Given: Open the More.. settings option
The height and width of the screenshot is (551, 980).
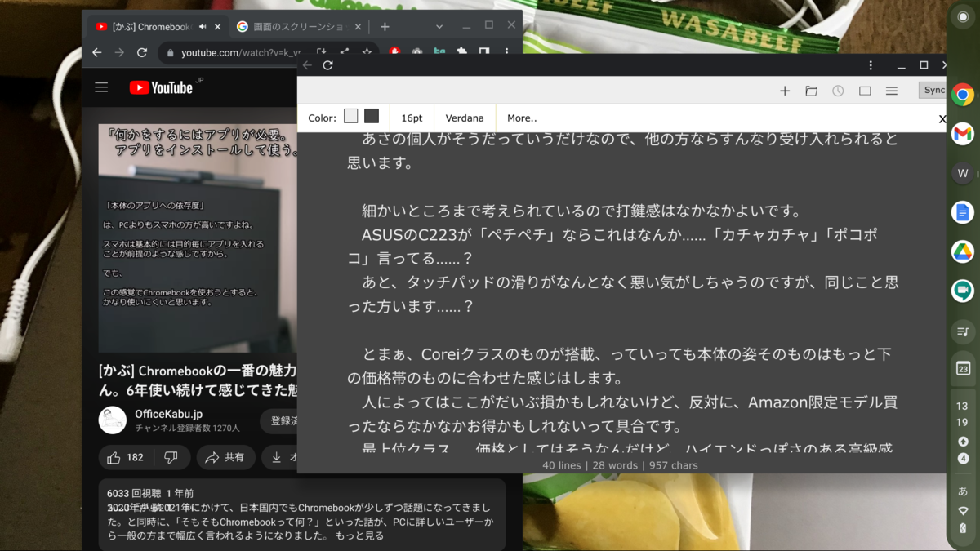Looking at the screenshot, I should click(522, 118).
